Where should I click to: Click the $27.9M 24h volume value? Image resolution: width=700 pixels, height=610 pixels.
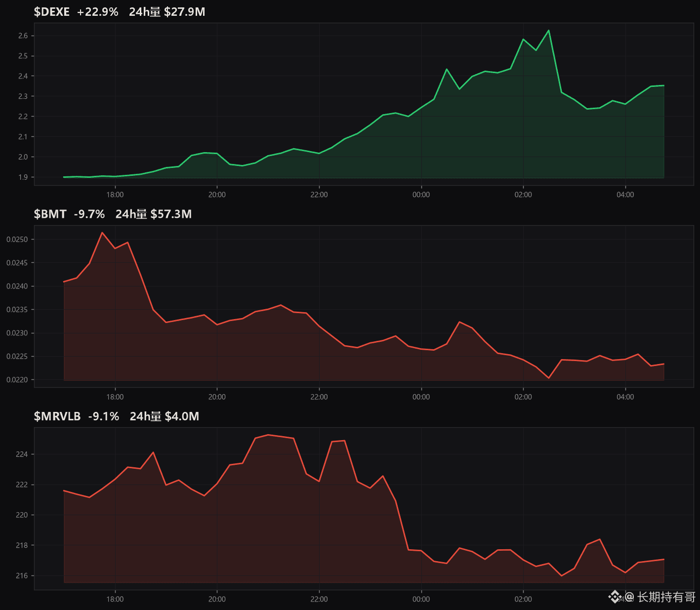(185, 12)
